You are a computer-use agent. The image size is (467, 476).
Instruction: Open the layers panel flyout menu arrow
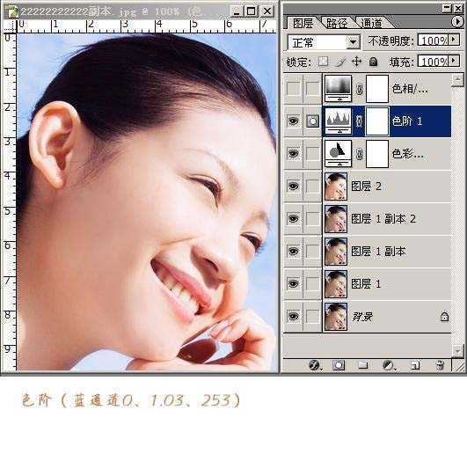coord(457,22)
